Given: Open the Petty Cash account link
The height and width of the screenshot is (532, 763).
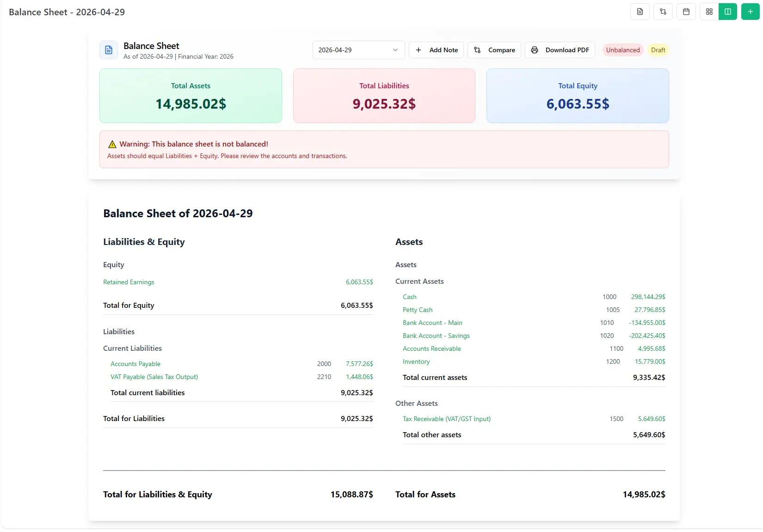Looking at the screenshot, I should click(x=418, y=310).
